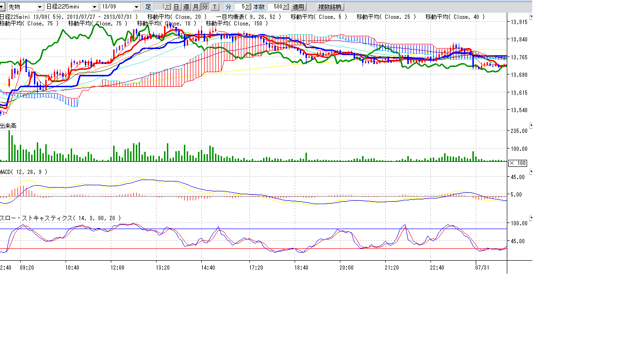The image size is (644, 362).
Task: Switch chart to monthly (月) bars
Action: tap(195, 7)
